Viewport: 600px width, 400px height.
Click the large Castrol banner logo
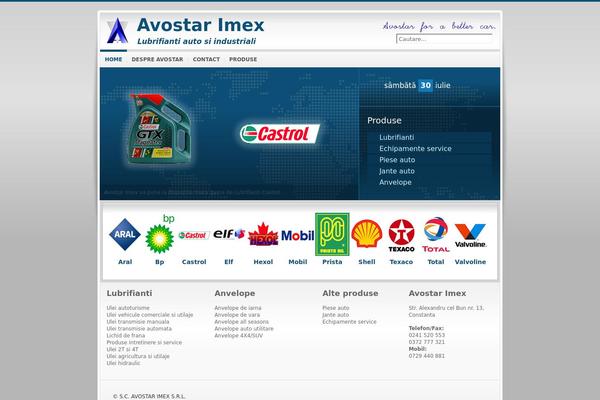click(280, 134)
